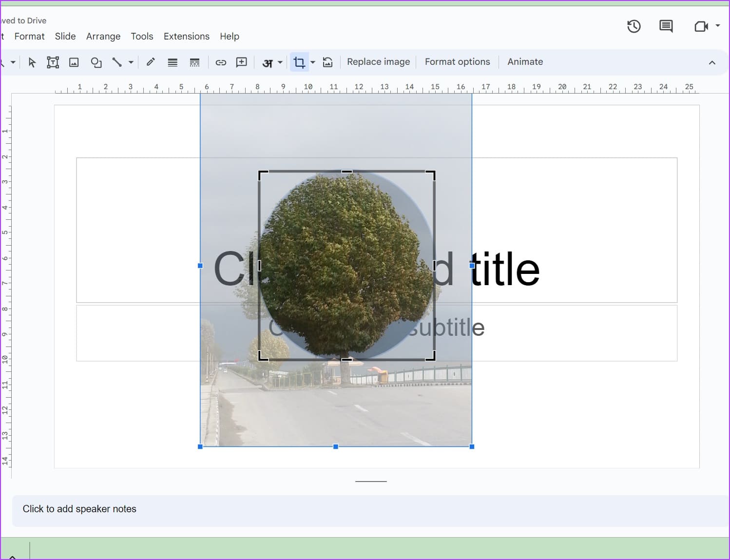Open the shape tool
The image size is (730, 560).
96,62
